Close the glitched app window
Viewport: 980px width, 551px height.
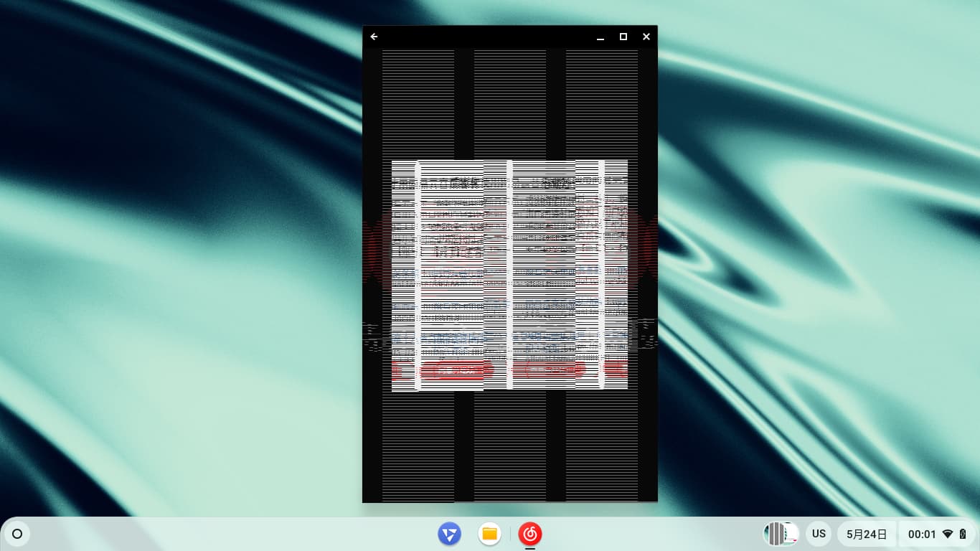point(646,37)
